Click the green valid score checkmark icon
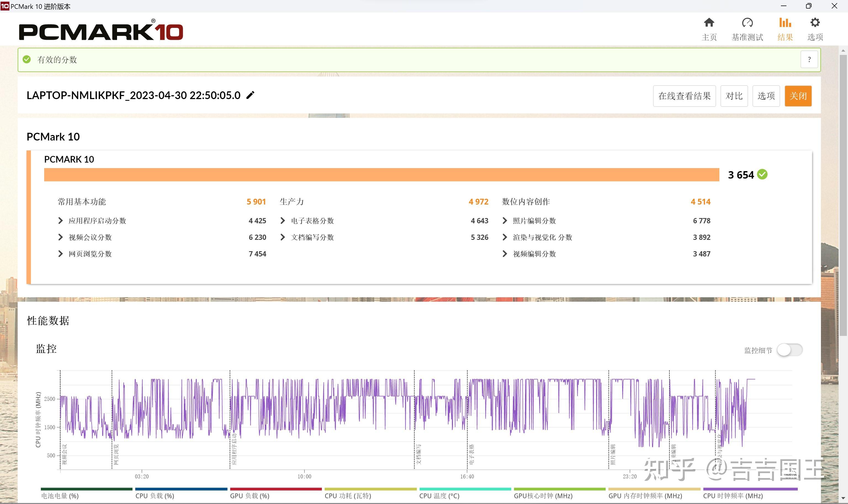Image resolution: width=848 pixels, height=504 pixels. tap(26, 60)
